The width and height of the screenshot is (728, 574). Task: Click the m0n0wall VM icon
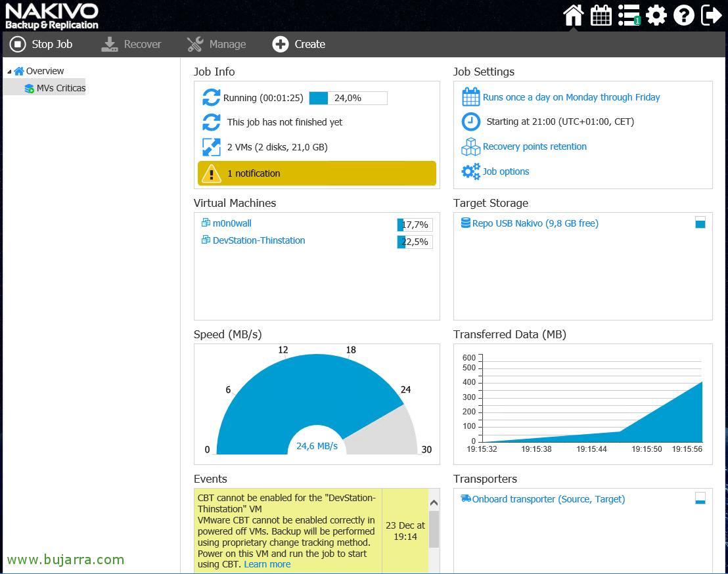(206, 223)
